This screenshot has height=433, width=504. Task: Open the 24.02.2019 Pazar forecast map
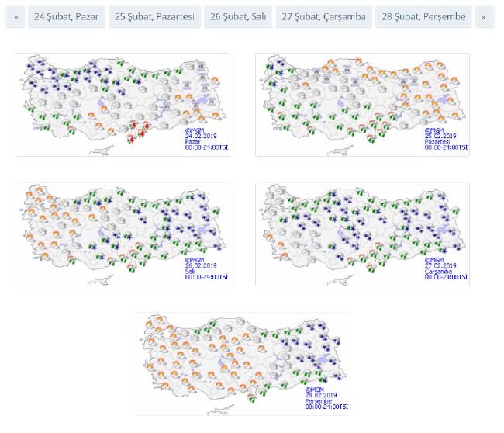coord(123,104)
